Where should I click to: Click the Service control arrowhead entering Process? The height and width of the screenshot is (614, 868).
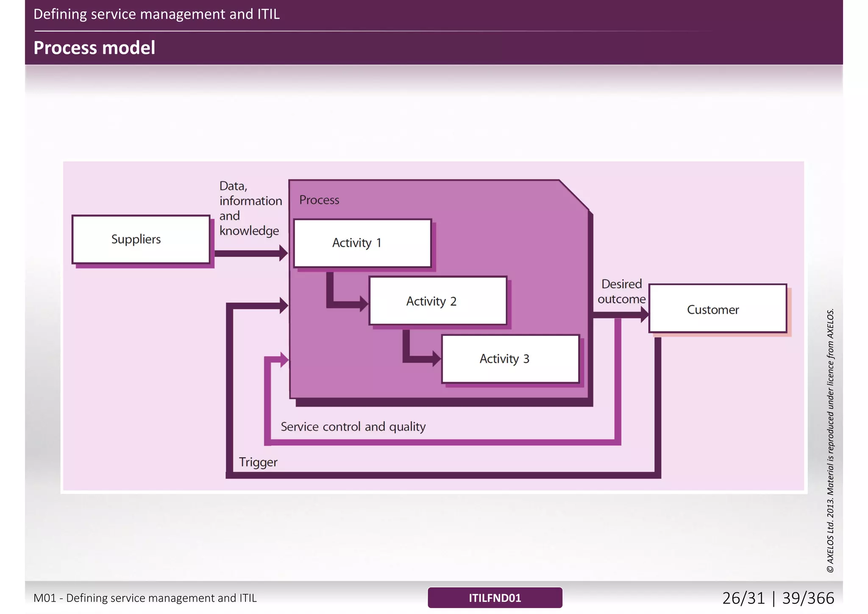pyautogui.click(x=284, y=360)
